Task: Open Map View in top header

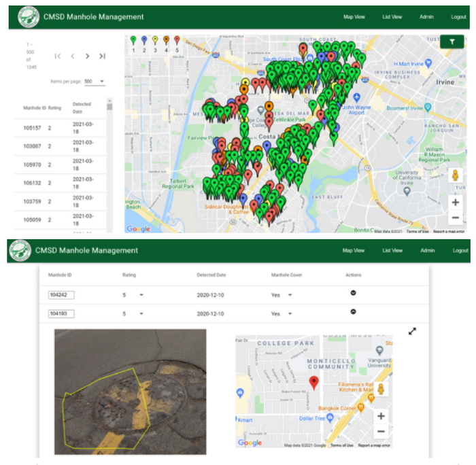Action: (354, 17)
